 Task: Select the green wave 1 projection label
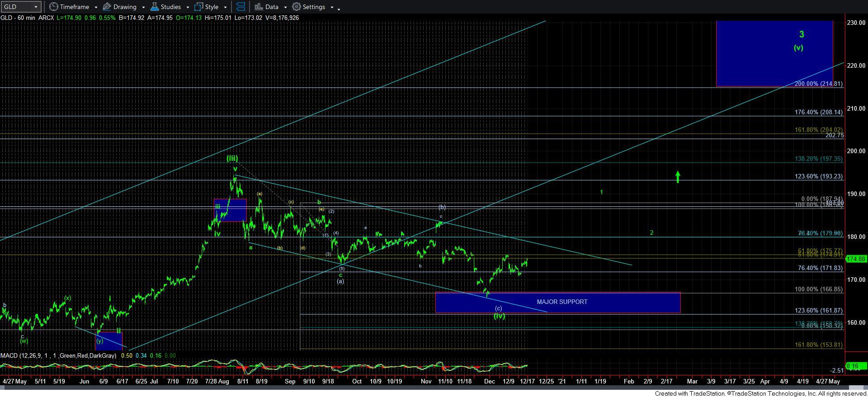click(601, 192)
